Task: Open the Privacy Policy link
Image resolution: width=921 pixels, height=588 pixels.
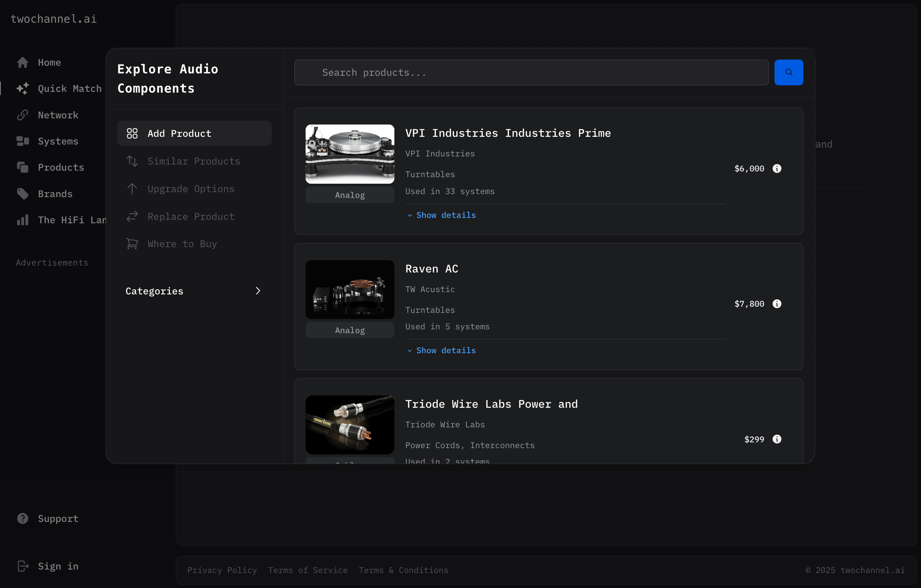Action: tap(222, 570)
